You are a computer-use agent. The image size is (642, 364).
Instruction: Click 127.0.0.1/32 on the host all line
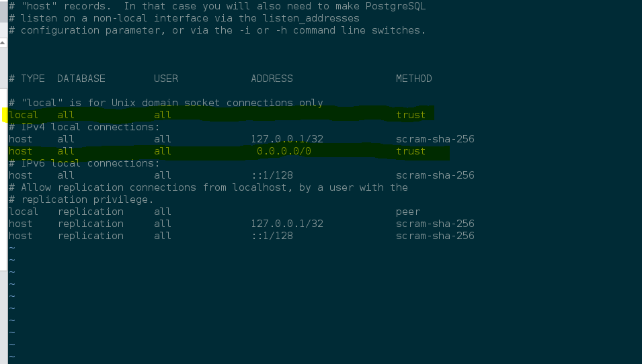point(287,139)
